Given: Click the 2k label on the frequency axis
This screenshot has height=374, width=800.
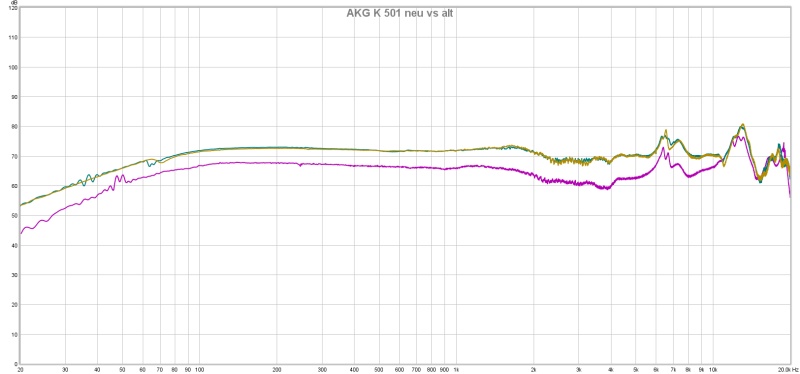Looking at the screenshot, I should [x=534, y=369].
